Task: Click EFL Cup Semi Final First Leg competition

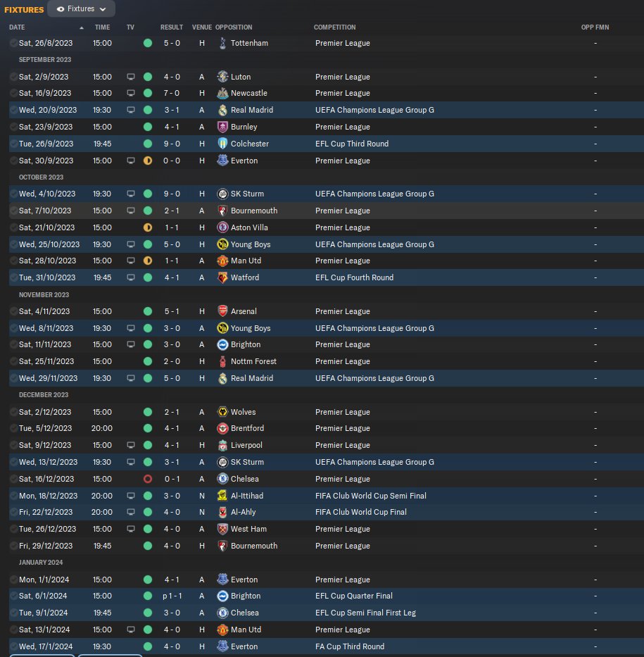Action: (365, 613)
